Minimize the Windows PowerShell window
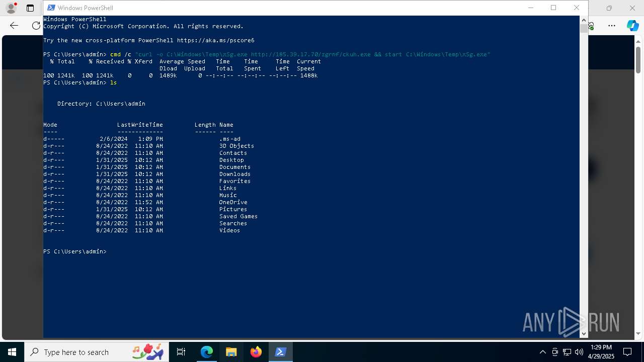644x362 pixels. [x=531, y=8]
